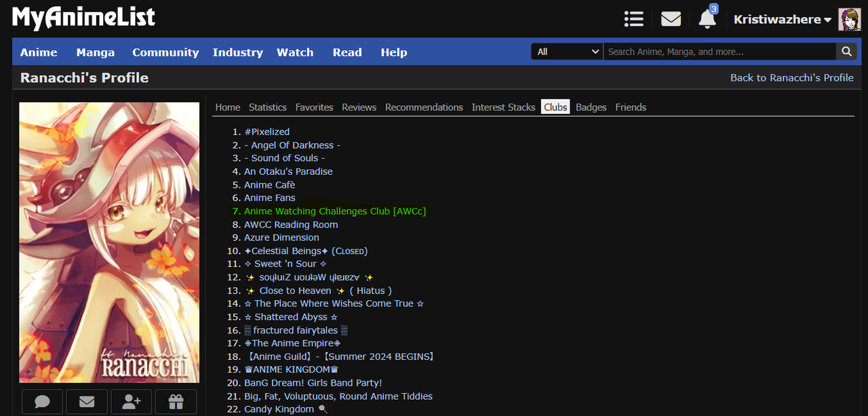The width and height of the screenshot is (868, 416).
Task: Open 'Big, Fat, Voluptuous, Round Anime Tiddies' club
Action: (x=338, y=396)
